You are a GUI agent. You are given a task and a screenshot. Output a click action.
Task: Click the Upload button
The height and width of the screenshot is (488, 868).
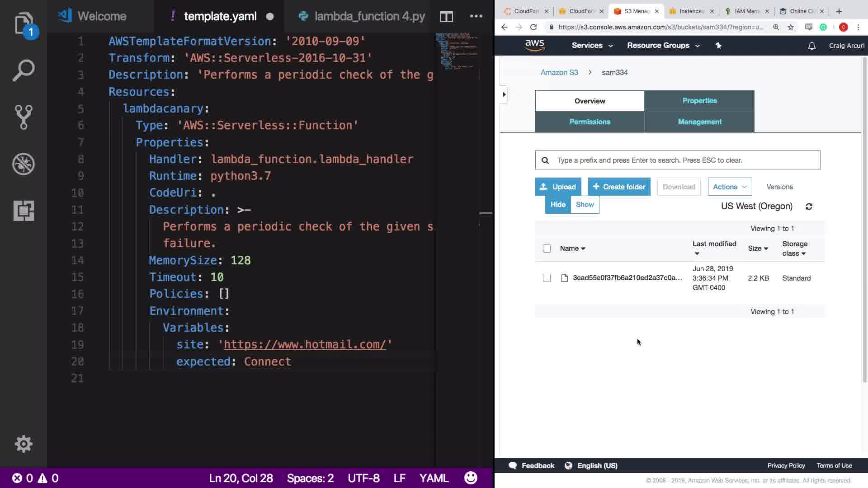558,187
